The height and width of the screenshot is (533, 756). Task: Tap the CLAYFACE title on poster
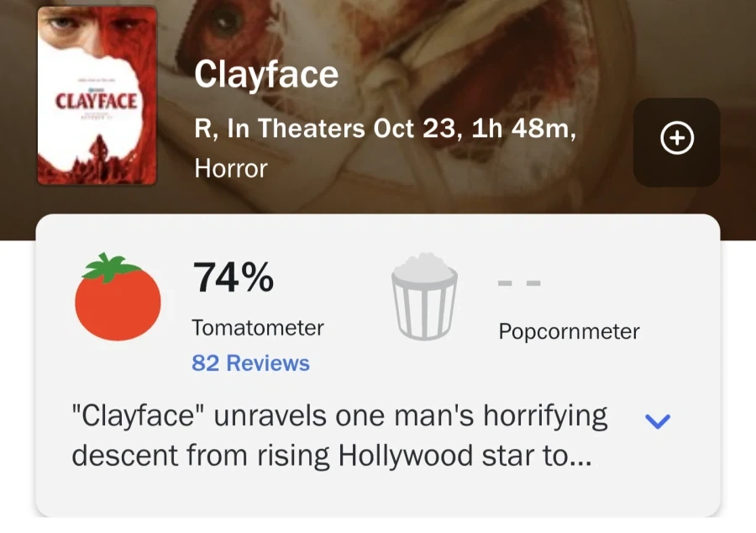click(x=97, y=102)
